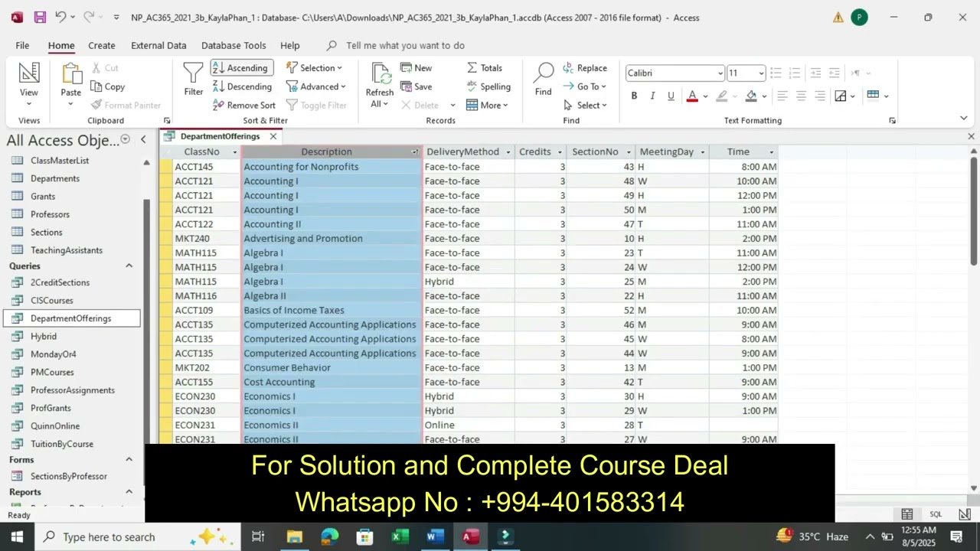Screen dimensions: 980x551
Task: Open the TuitionByCourse query
Action: [x=62, y=444]
